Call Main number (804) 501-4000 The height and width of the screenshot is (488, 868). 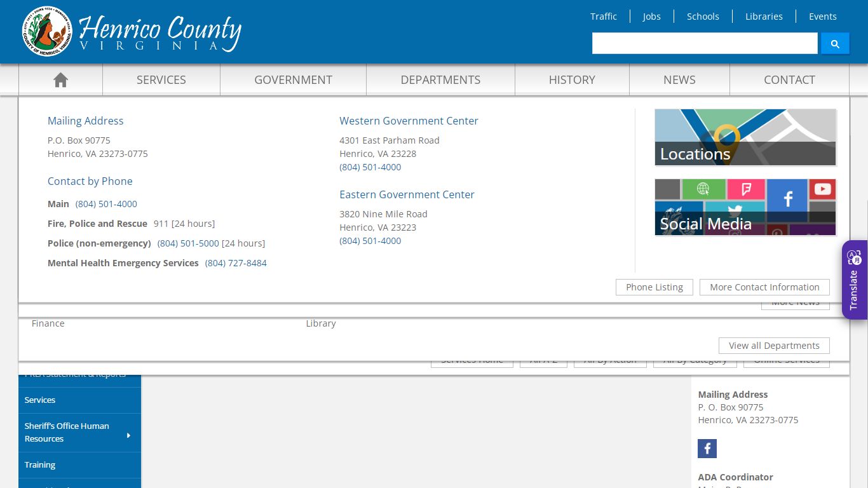click(106, 204)
